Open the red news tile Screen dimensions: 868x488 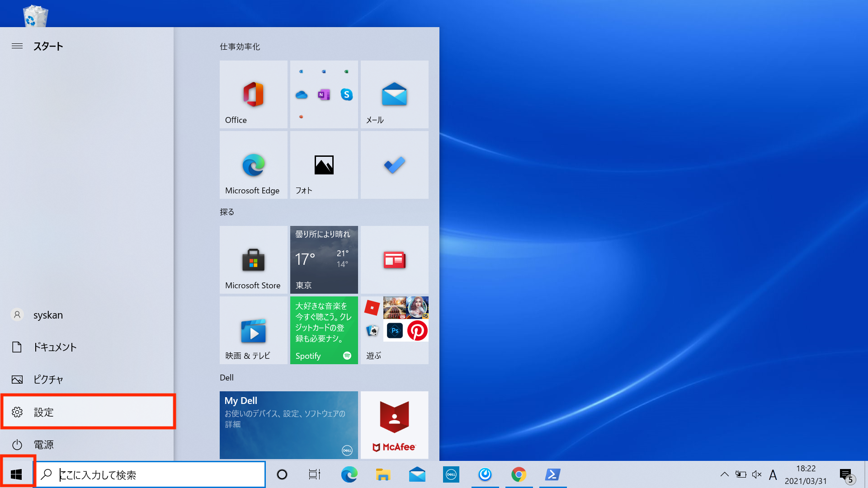394,260
